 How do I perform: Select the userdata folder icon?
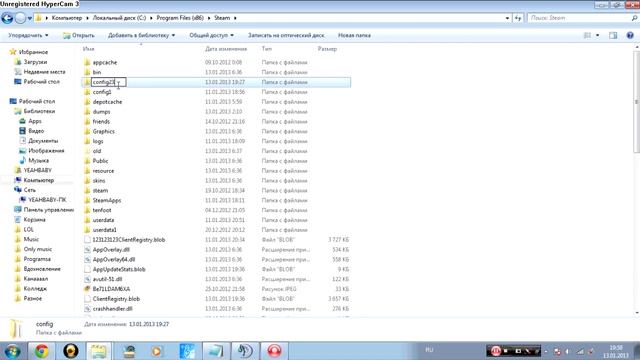(87, 220)
